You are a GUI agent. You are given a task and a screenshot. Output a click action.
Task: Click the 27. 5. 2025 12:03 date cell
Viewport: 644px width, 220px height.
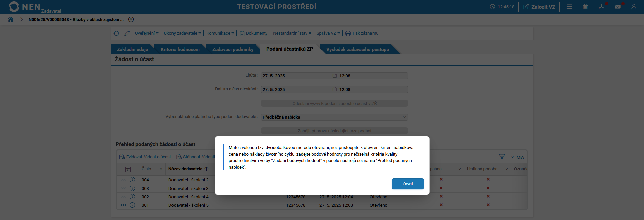tap(336, 205)
